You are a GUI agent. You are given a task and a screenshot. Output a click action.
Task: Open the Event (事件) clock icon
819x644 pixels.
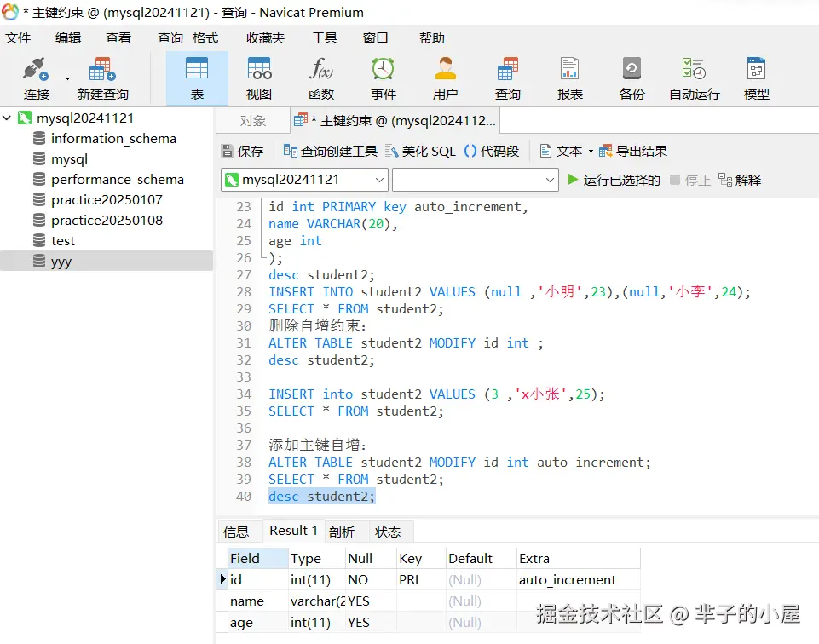click(383, 69)
